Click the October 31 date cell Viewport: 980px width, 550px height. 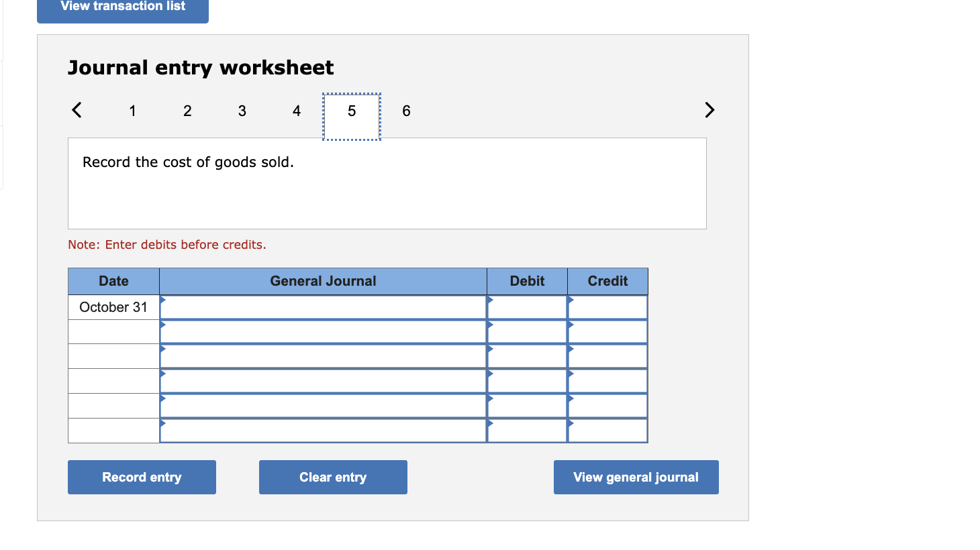click(113, 307)
